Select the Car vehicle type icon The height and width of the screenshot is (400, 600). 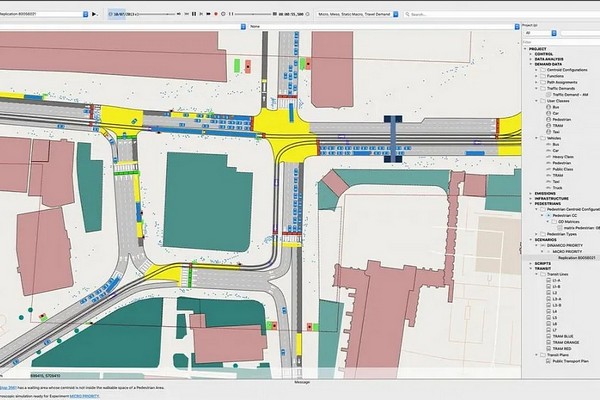pos(548,150)
